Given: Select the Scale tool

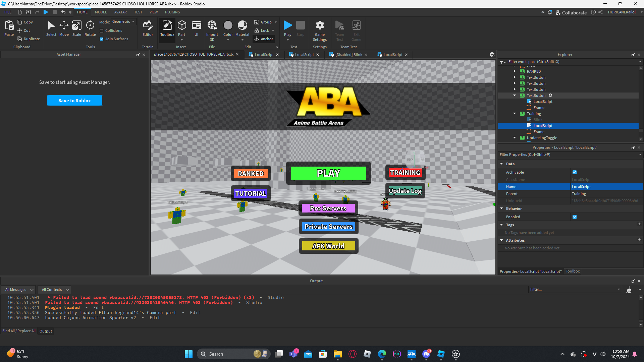Looking at the screenshot, I should coord(77,28).
